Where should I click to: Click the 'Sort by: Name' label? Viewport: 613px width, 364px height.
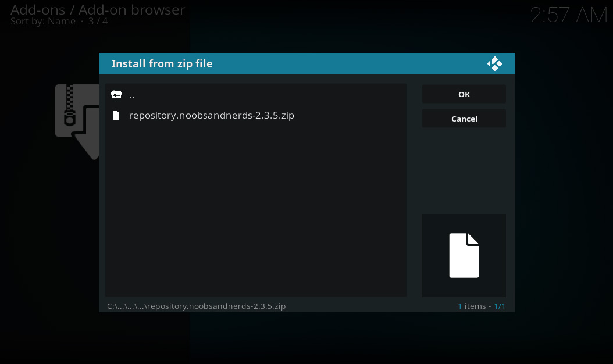click(x=43, y=21)
